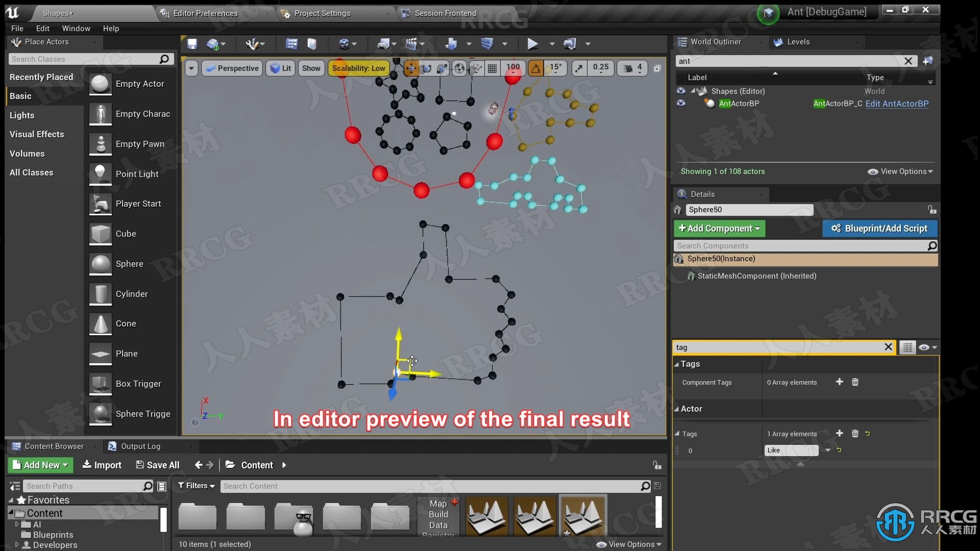Select the Lights category in Place Actors

(x=22, y=115)
